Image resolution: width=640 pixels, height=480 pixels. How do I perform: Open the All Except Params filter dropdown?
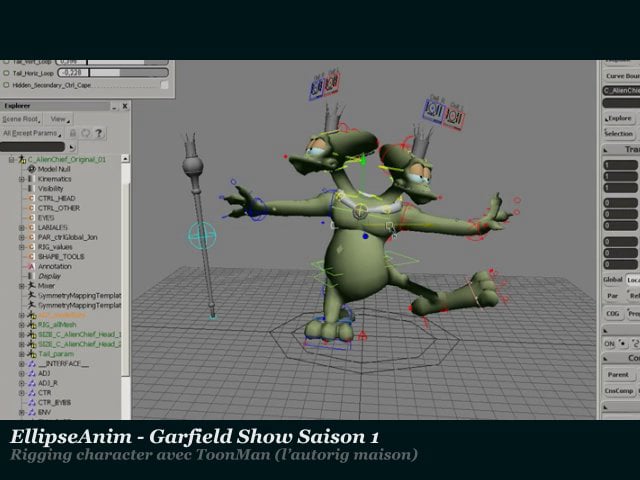[31, 133]
